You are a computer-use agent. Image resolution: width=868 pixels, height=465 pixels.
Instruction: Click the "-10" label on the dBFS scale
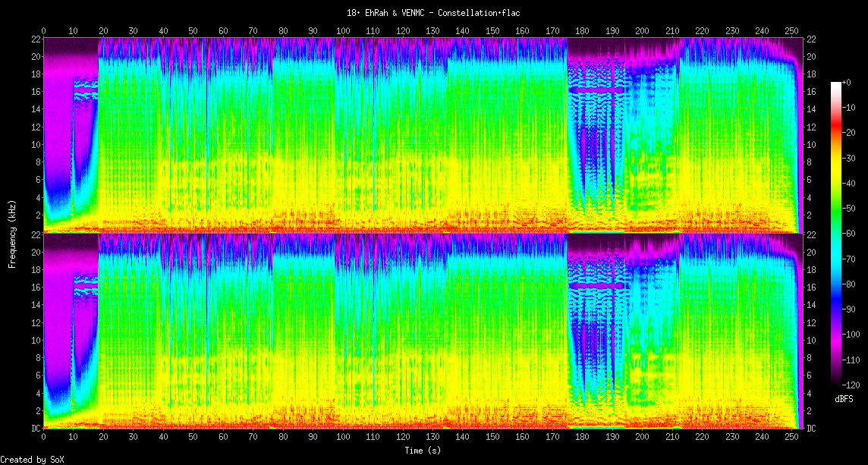tap(851, 108)
